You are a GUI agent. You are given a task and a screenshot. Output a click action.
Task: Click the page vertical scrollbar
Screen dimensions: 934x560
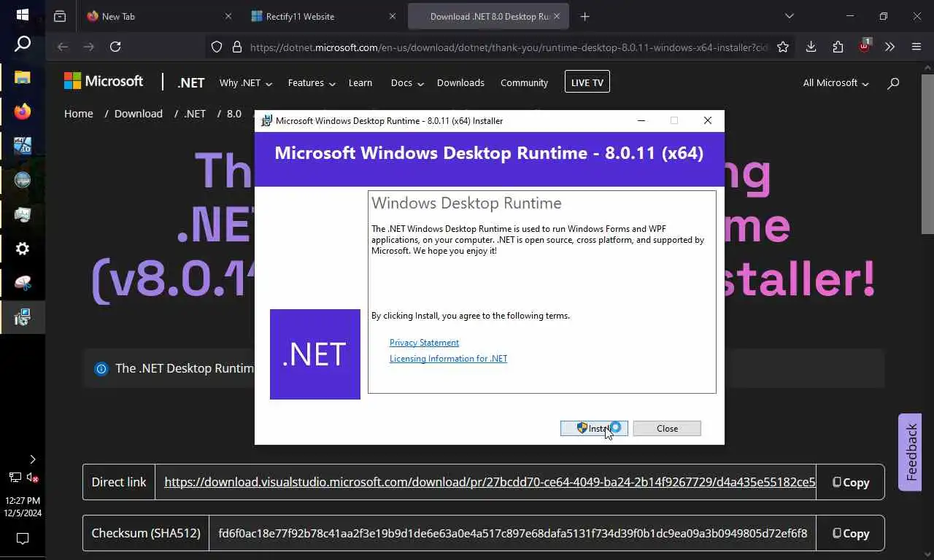click(x=927, y=155)
